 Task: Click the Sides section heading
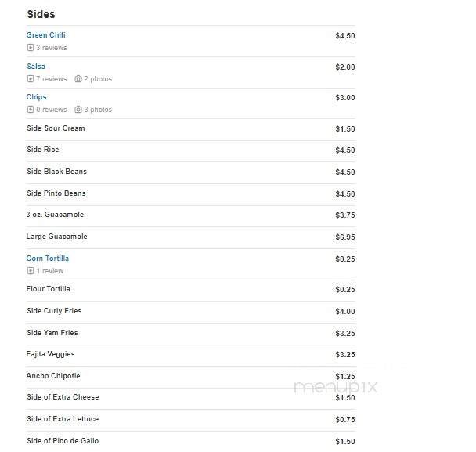click(41, 14)
